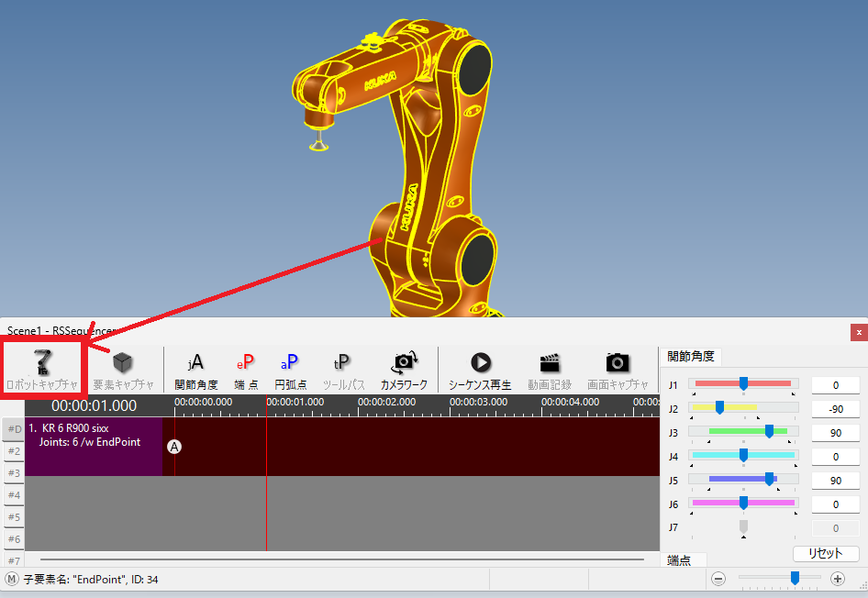Adjust the timeline zoom slider
868x598 pixels.
(x=795, y=578)
